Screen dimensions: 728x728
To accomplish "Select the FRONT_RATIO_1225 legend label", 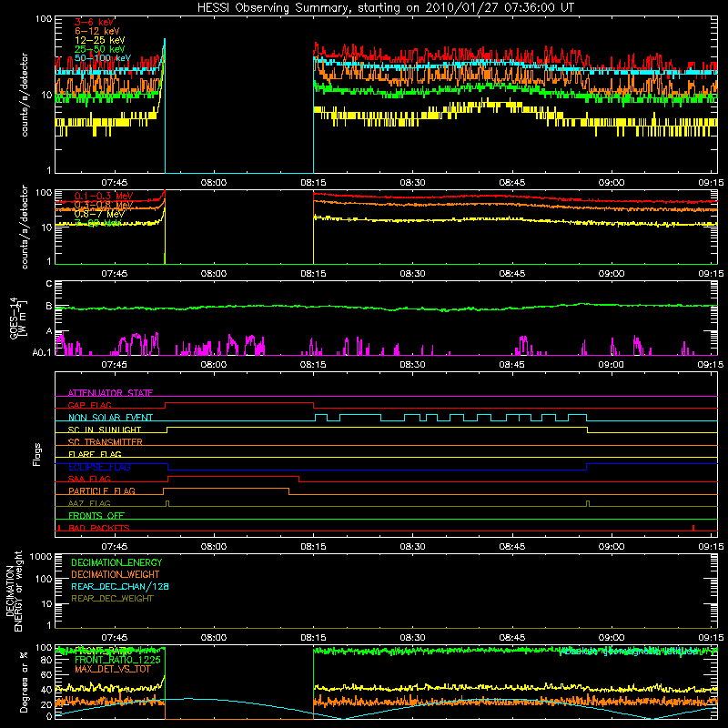I will pyautogui.click(x=117, y=660).
